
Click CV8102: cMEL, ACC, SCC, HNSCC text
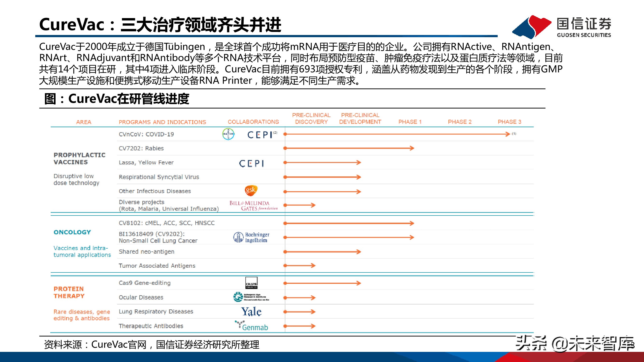(x=167, y=223)
